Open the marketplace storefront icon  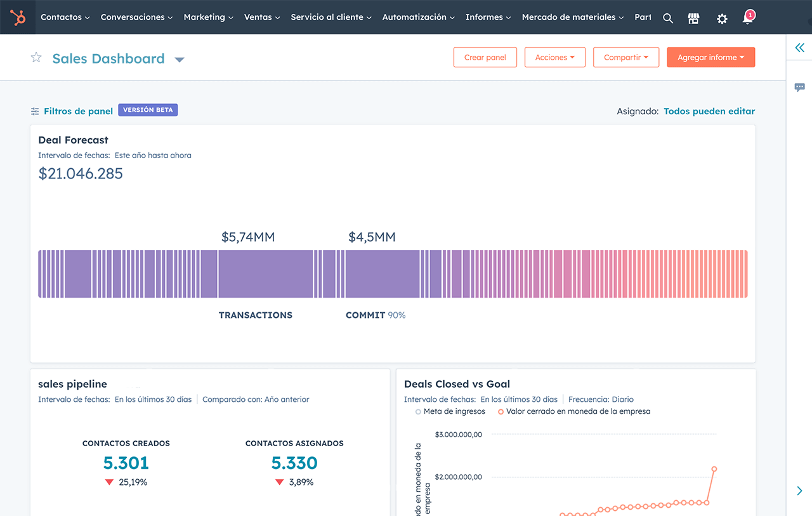coord(693,18)
